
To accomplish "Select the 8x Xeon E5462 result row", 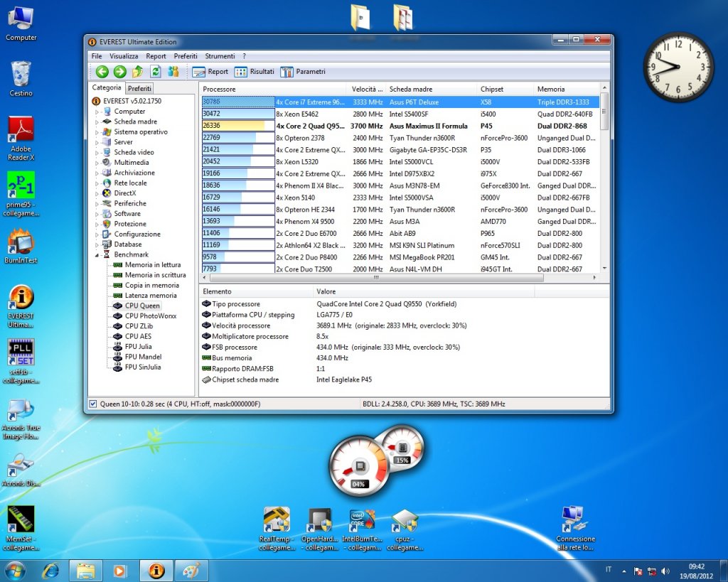I will 400,114.
